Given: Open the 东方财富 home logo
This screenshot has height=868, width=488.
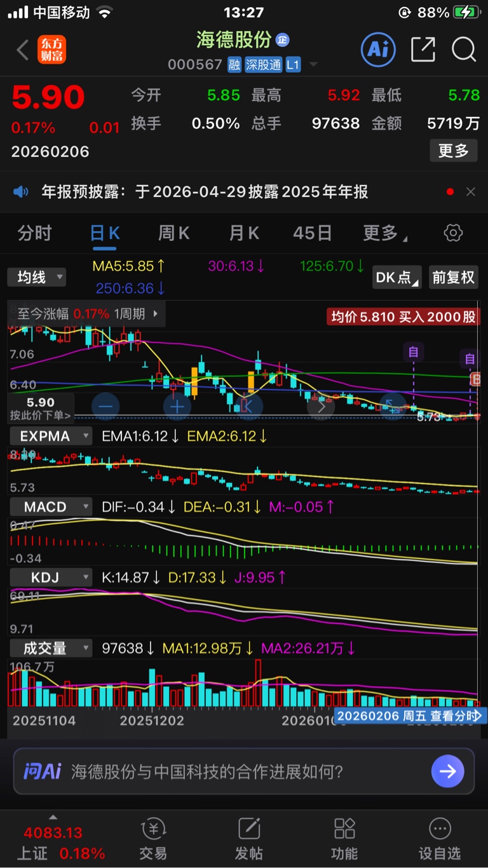Looking at the screenshot, I should pyautogui.click(x=51, y=50).
